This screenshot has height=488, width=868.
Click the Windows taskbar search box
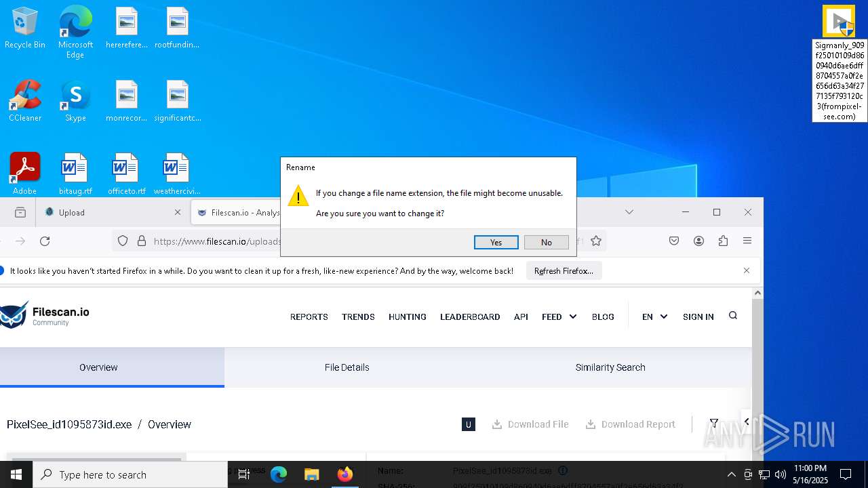coord(130,474)
